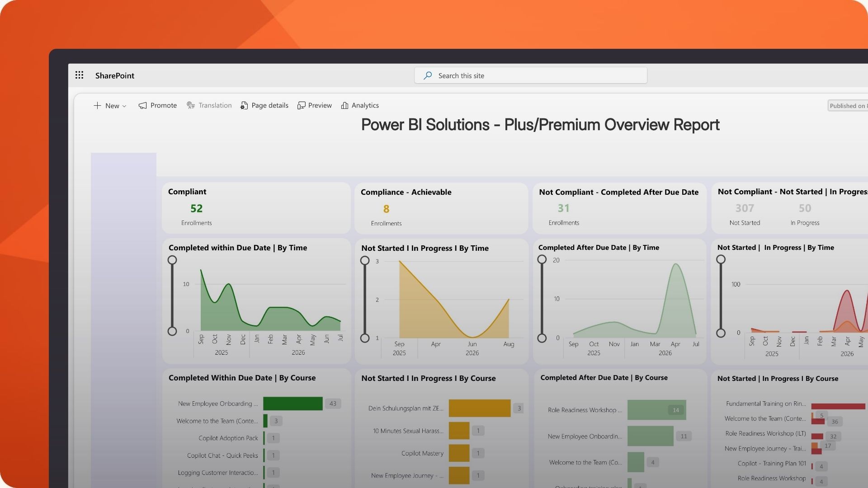Click the 50 In Progress value
The image size is (868, 488).
[805, 208]
